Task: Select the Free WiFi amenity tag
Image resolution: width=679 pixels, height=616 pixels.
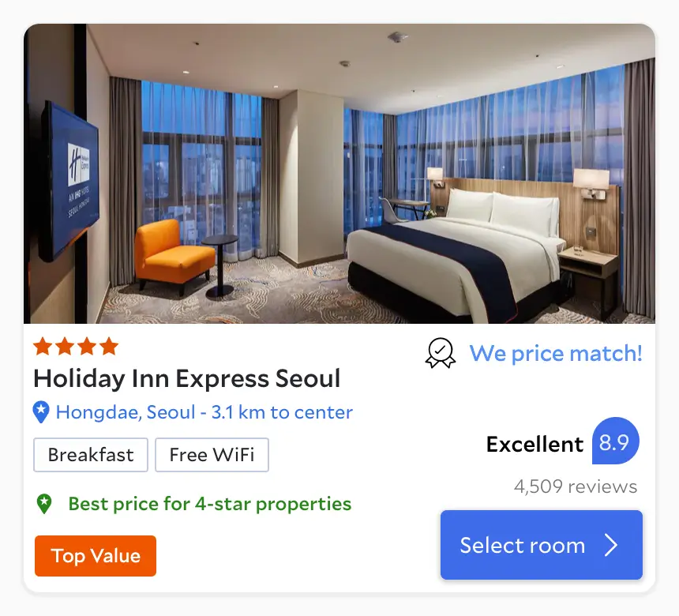Action: (212, 455)
